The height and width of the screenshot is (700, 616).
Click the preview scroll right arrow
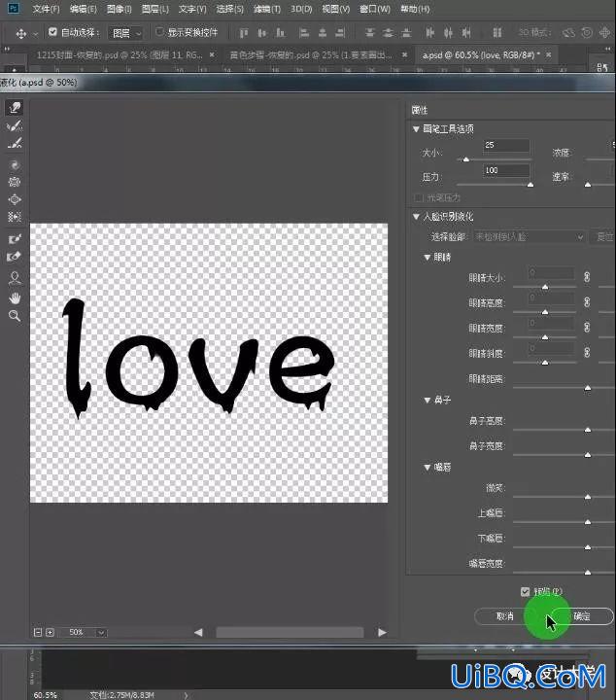[x=382, y=632]
